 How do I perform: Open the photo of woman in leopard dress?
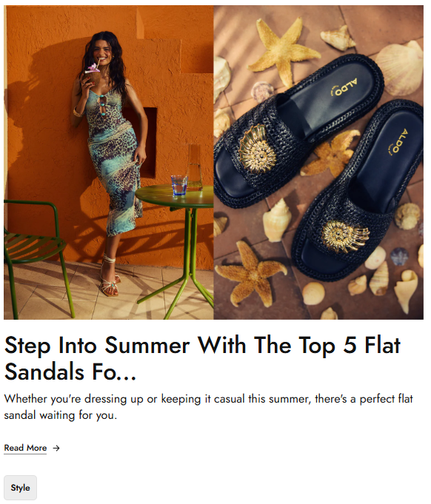pyautogui.click(x=109, y=162)
